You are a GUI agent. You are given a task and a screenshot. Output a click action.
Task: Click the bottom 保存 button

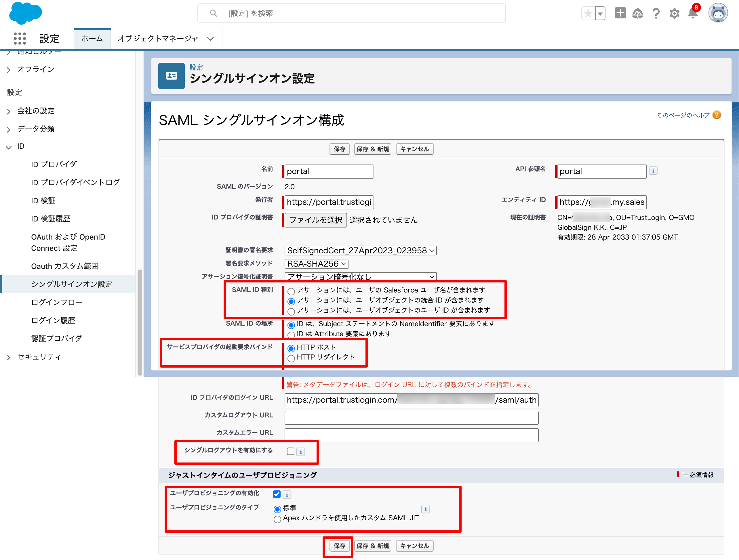(x=340, y=546)
